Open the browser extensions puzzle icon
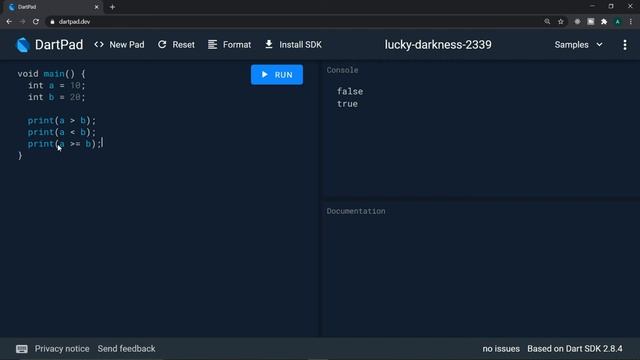640x360 pixels. tap(604, 22)
